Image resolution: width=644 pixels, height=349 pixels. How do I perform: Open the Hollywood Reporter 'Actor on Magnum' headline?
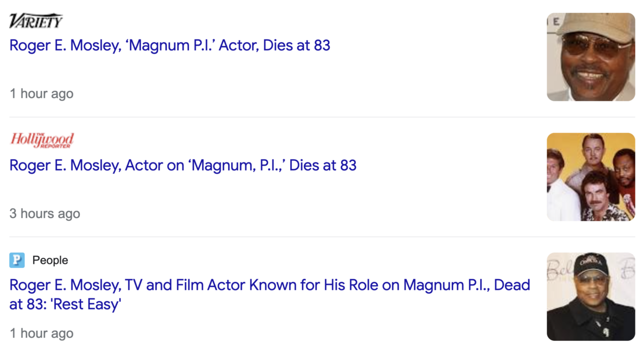tap(183, 165)
